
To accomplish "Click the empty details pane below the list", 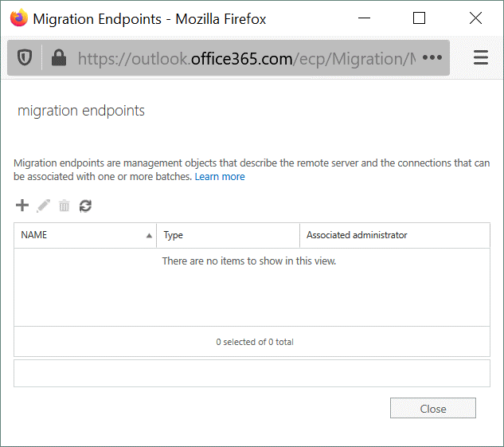I will click(x=252, y=373).
